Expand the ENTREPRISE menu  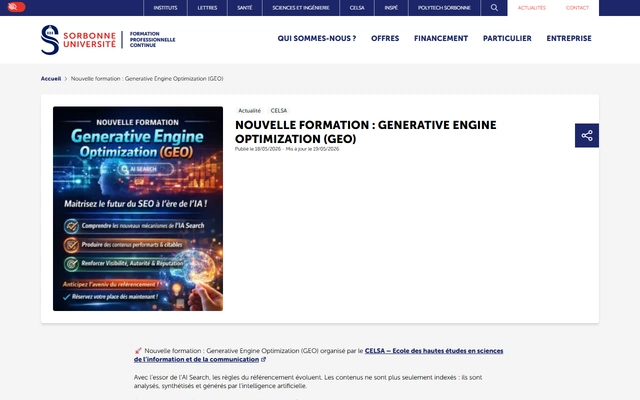tap(569, 38)
